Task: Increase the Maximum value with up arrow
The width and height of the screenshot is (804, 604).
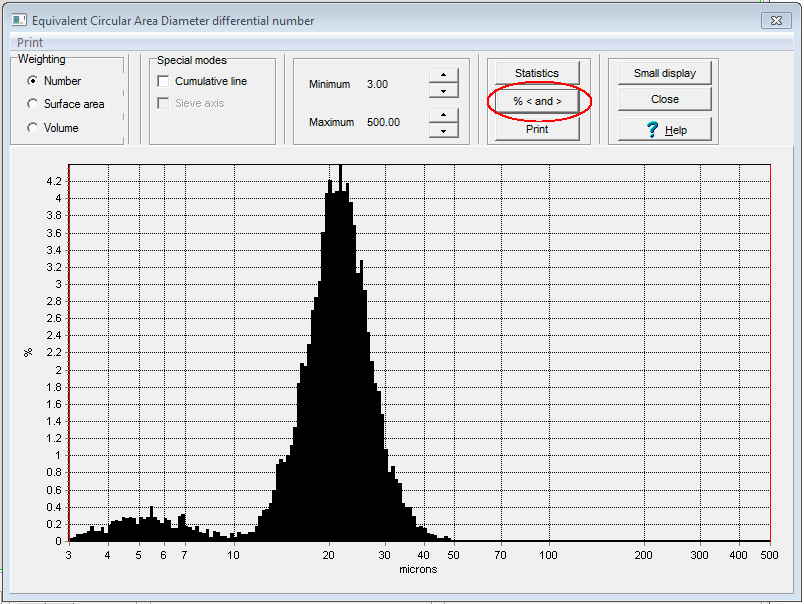Action: pyautogui.click(x=443, y=114)
